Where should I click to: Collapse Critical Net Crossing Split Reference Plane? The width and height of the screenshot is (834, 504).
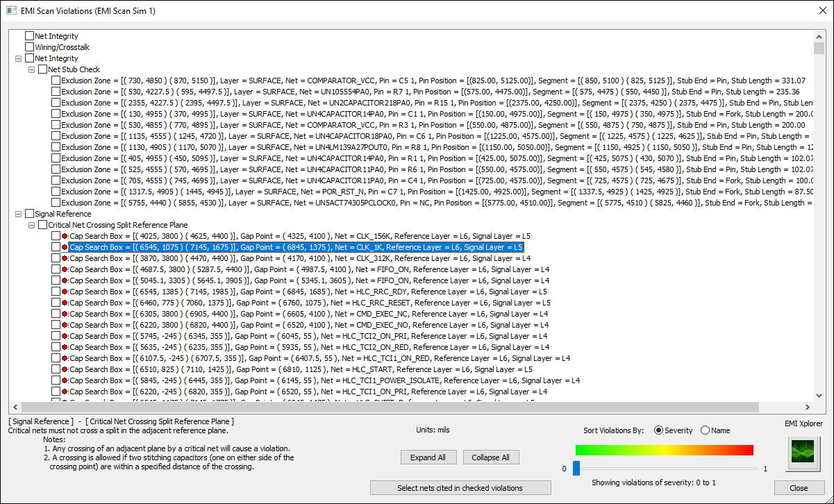point(31,224)
